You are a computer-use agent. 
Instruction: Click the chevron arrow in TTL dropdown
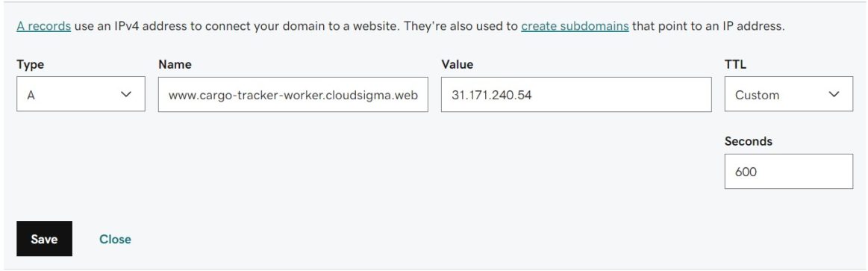[x=834, y=95]
